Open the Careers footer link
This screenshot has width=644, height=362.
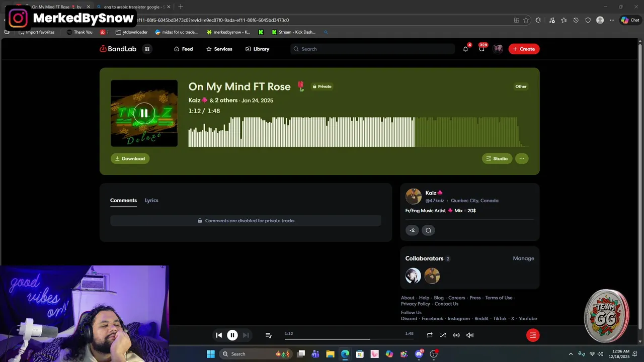[457, 298]
